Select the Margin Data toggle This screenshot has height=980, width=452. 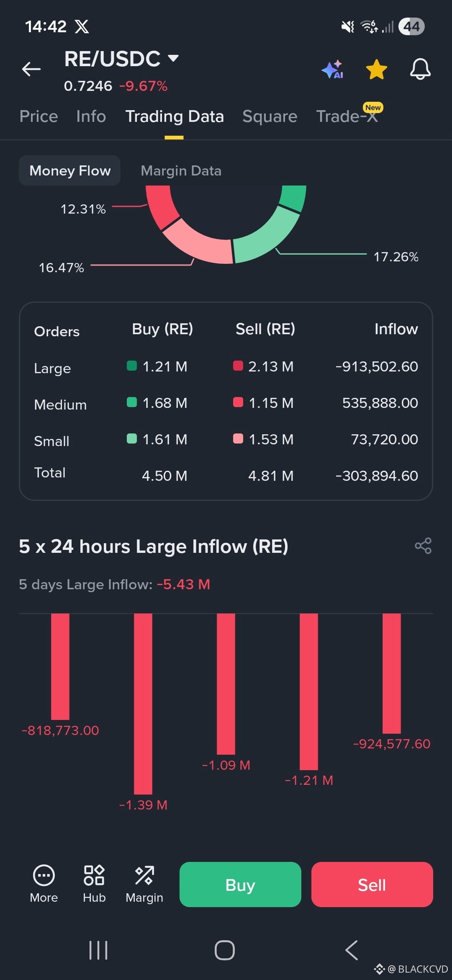(181, 171)
